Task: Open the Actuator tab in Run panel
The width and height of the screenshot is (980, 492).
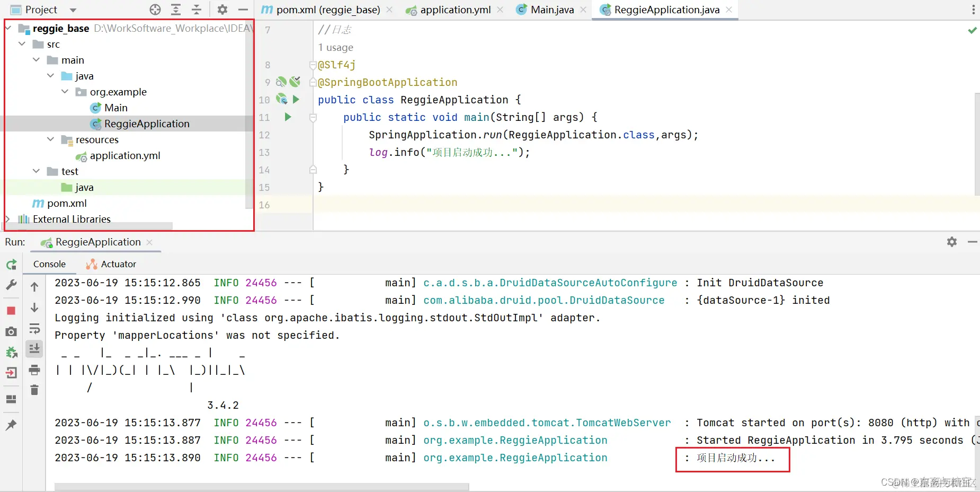Action: 111,264
